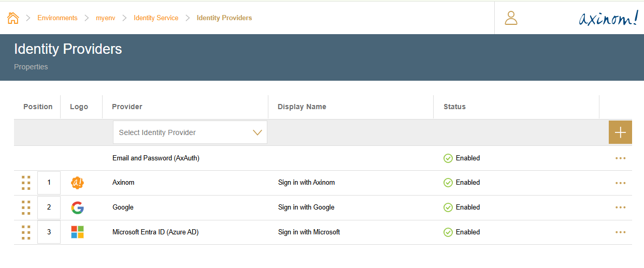Click the Axinom provider logo icon
The image size is (644, 268).
click(x=77, y=183)
